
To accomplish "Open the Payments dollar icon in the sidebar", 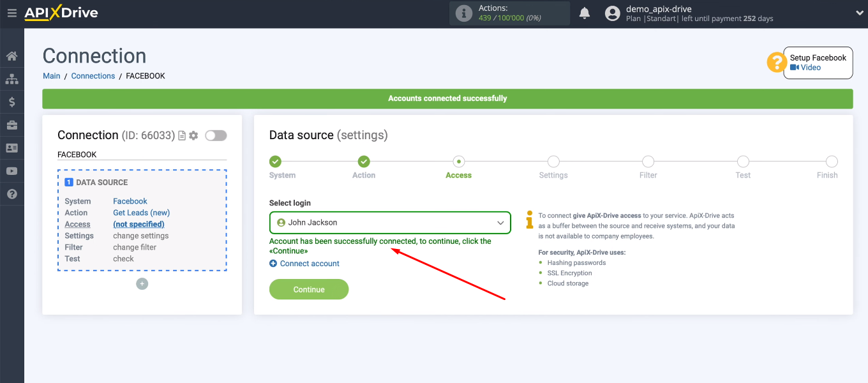I will [11, 101].
